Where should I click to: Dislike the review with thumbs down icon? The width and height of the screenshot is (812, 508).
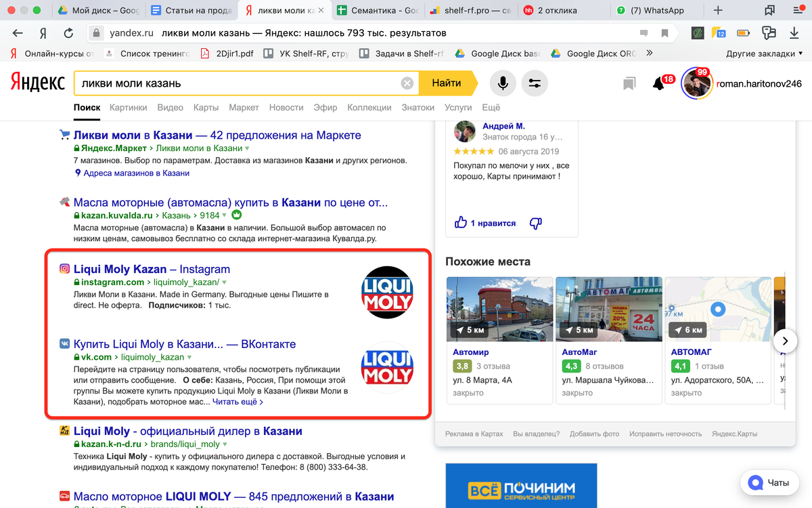pyautogui.click(x=535, y=223)
